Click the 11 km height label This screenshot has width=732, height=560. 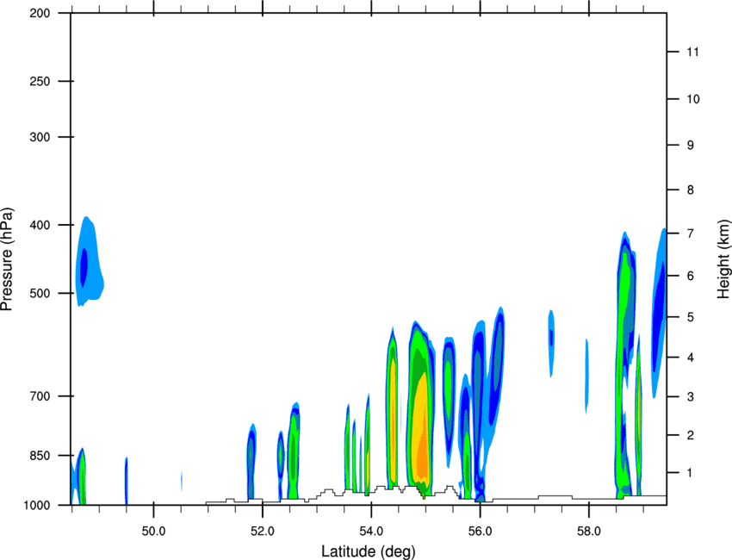[692, 52]
